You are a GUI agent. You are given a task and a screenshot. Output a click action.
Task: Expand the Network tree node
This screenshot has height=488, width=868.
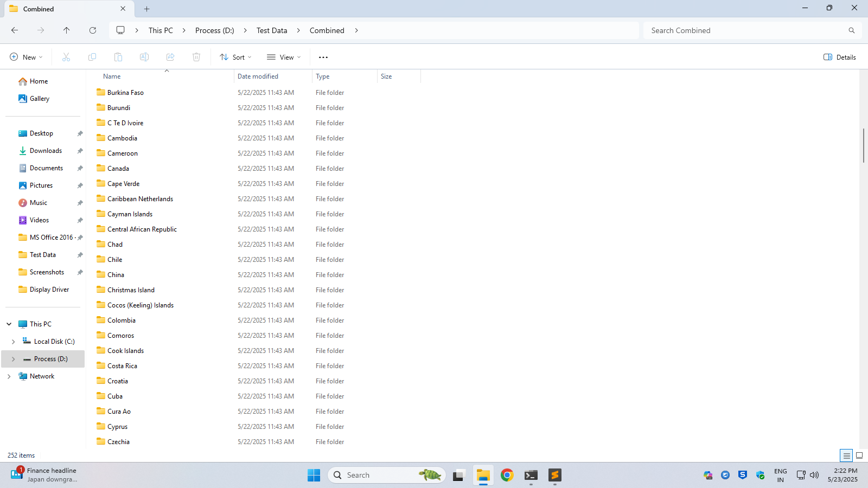[9, 376]
